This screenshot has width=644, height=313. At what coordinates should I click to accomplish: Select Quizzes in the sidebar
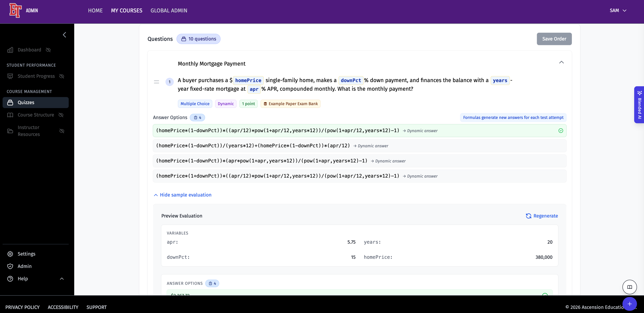coord(26,102)
